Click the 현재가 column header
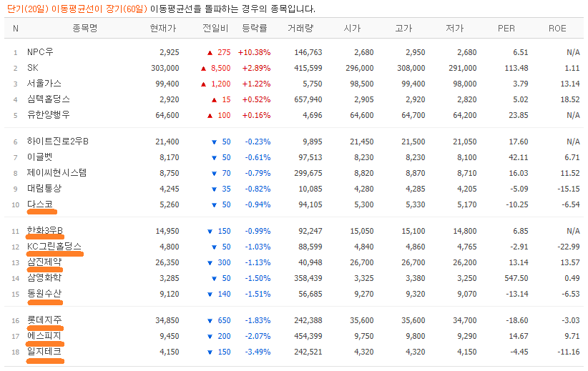 coord(163,28)
